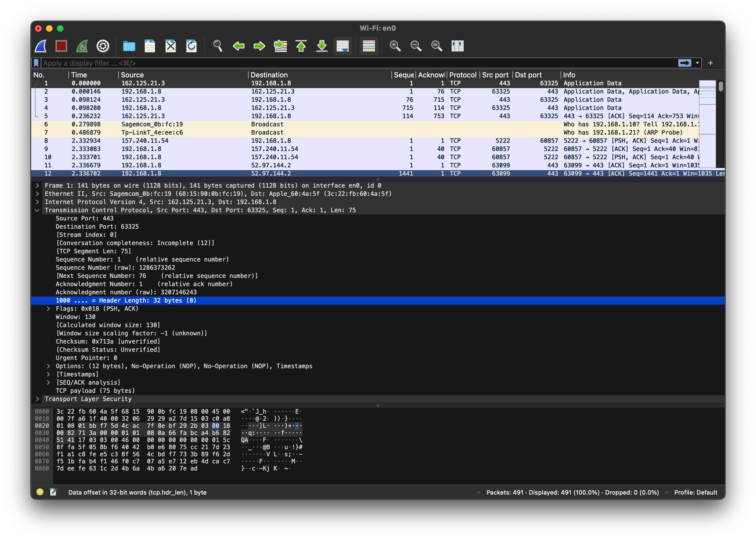Open a capture file via folder icon
This screenshot has height=540, width=756.
click(x=129, y=46)
